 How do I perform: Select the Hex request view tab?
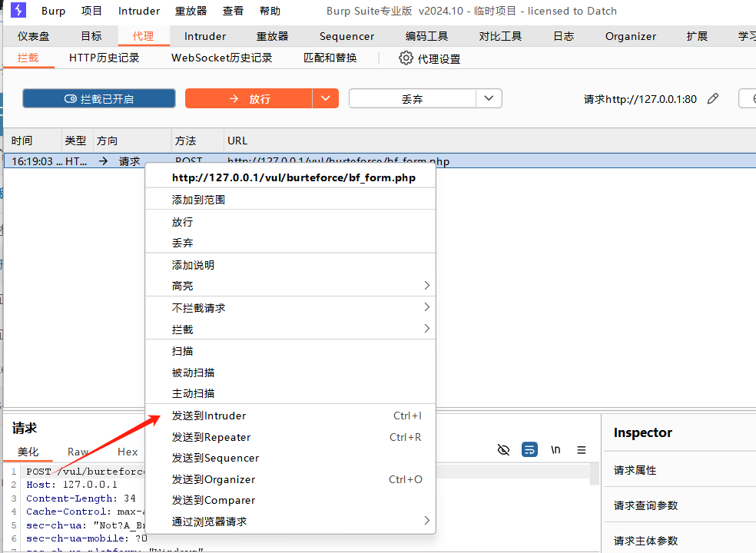tap(128, 452)
